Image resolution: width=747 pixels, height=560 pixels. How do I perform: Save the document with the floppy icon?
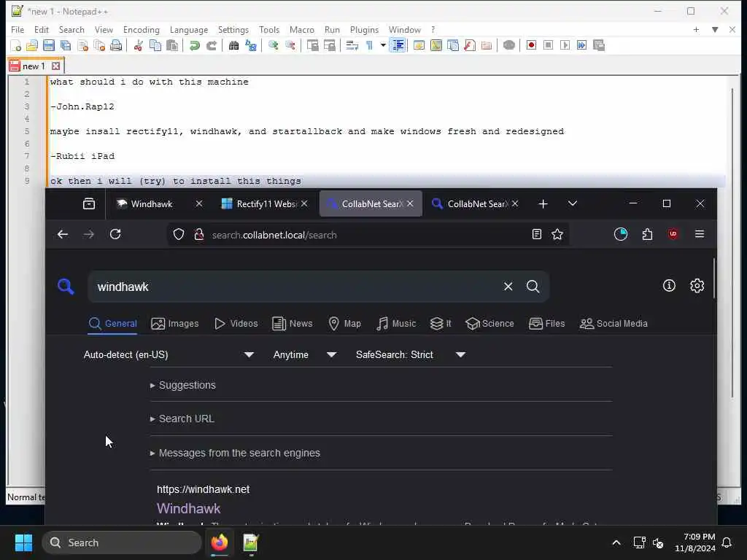tap(49, 45)
